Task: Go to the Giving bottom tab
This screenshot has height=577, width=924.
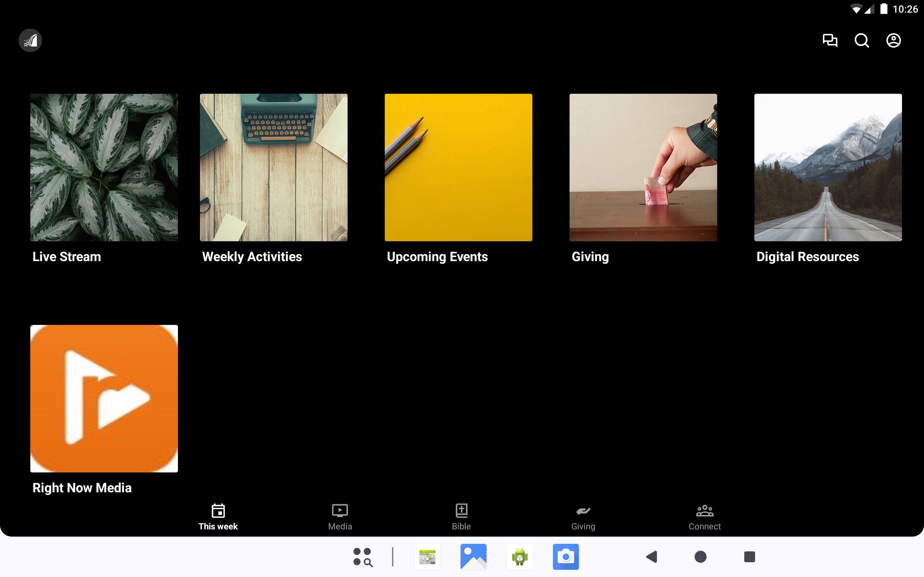Action: click(x=583, y=517)
